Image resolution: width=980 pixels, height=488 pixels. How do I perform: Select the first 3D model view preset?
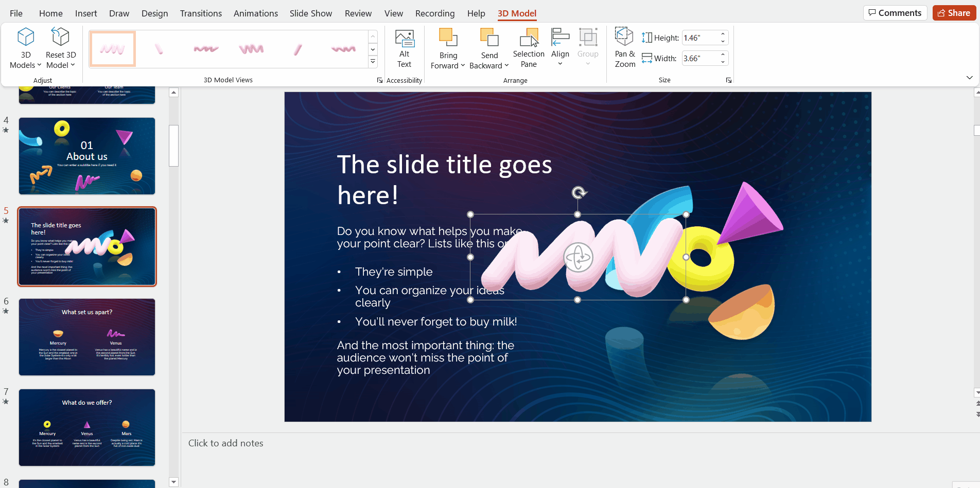tap(112, 49)
